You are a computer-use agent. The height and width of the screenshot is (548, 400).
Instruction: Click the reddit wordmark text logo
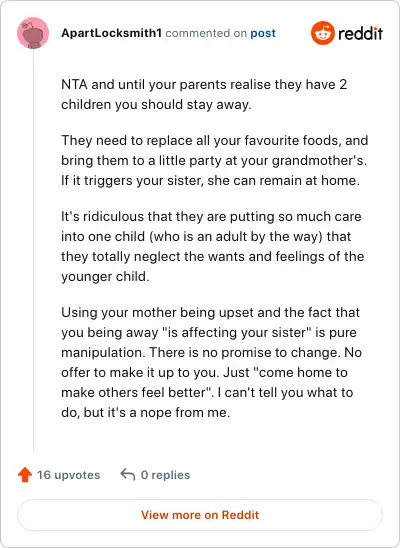(361, 34)
